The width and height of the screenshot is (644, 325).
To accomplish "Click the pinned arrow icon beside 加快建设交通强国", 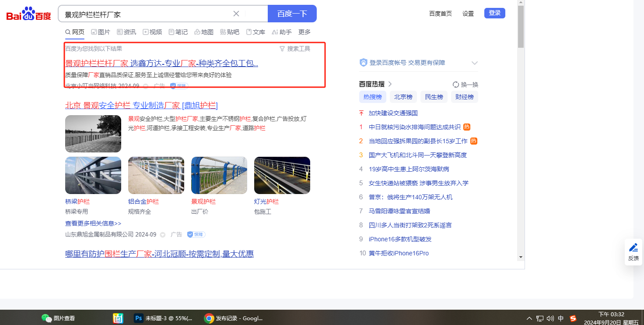I will point(361,113).
